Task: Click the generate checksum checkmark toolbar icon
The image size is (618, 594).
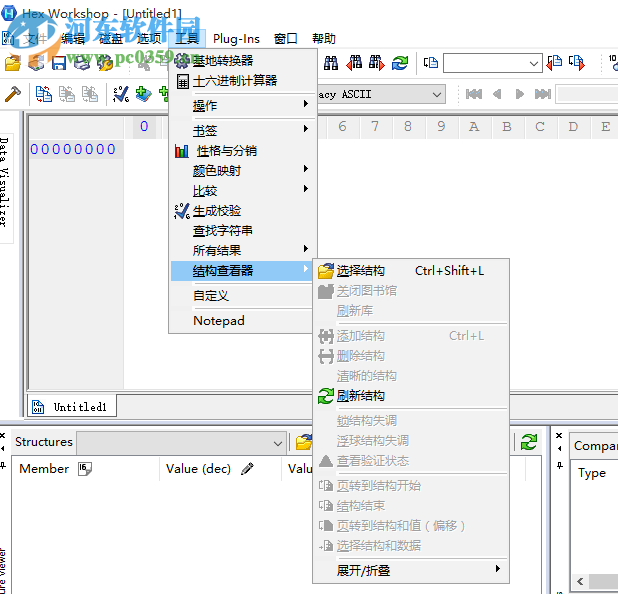Action: tap(121, 94)
